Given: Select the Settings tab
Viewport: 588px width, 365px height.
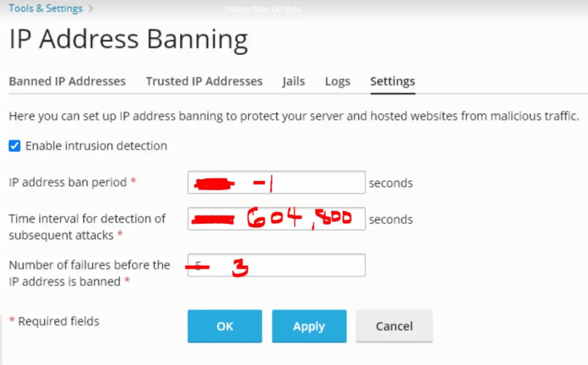Looking at the screenshot, I should tap(392, 82).
